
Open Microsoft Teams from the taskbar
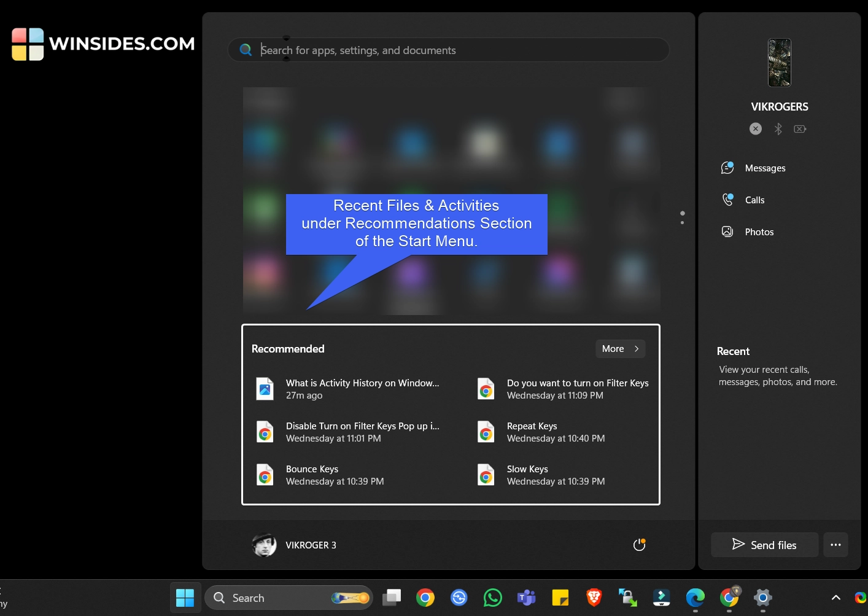[527, 598]
